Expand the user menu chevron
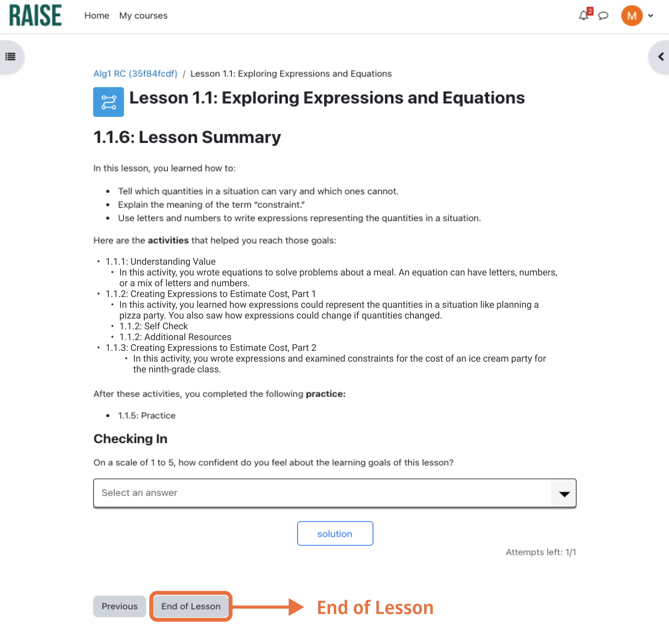Viewport: 669px width, 644px height. (x=651, y=16)
